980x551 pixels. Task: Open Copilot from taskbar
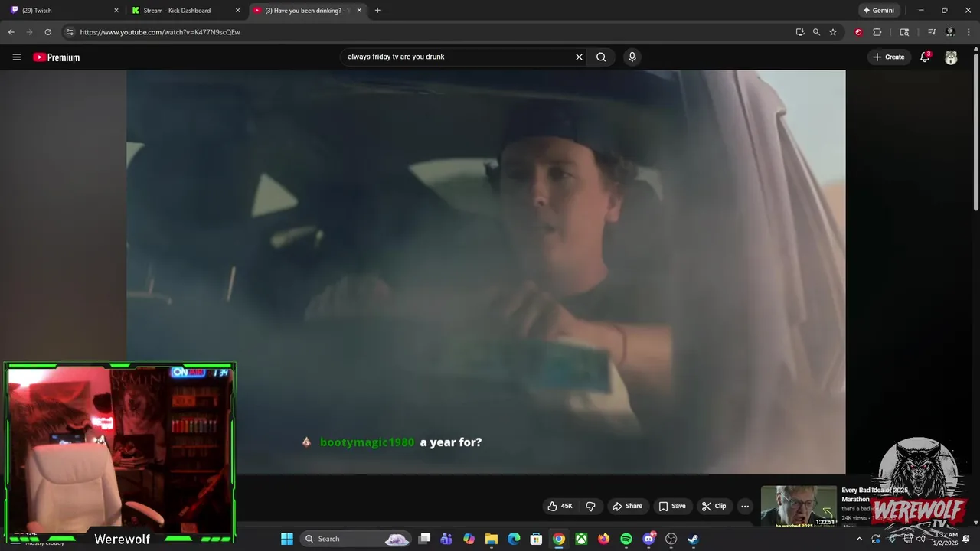pos(469,539)
